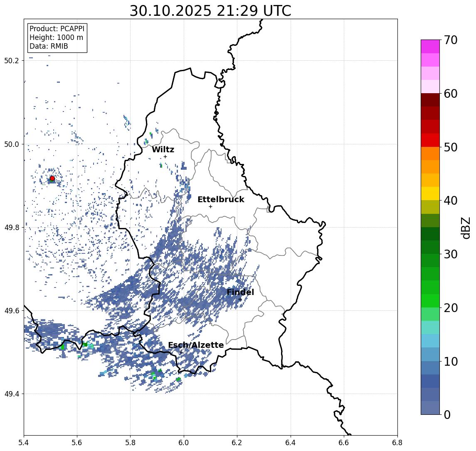Click the longitude 5.4 axis label

24,443
